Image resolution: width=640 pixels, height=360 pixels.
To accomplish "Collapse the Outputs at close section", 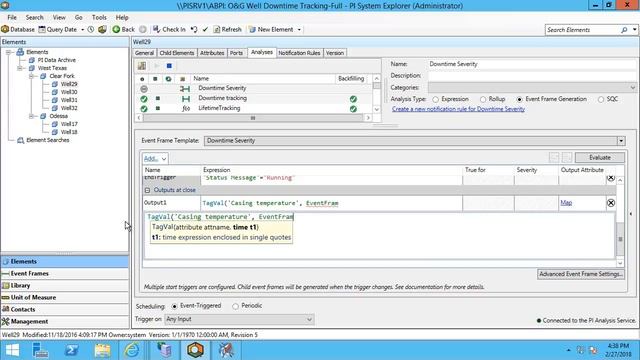I will point(147,190).
